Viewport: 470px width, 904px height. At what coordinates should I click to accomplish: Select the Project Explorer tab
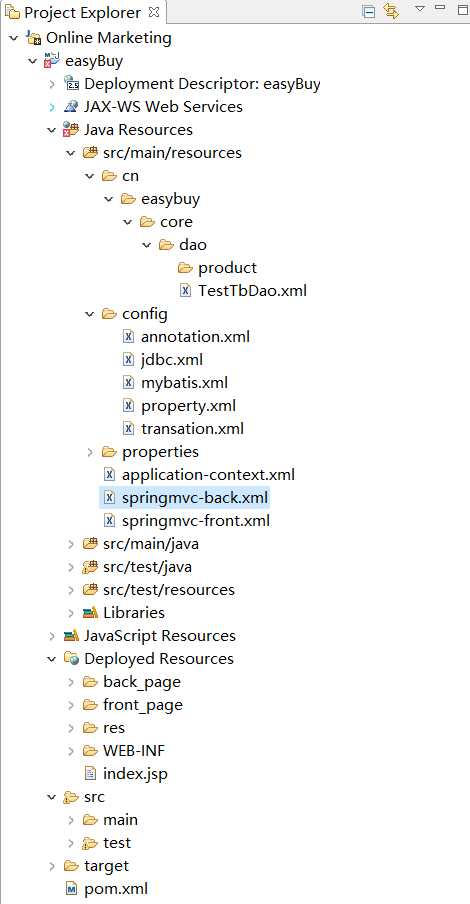point(82,13)
